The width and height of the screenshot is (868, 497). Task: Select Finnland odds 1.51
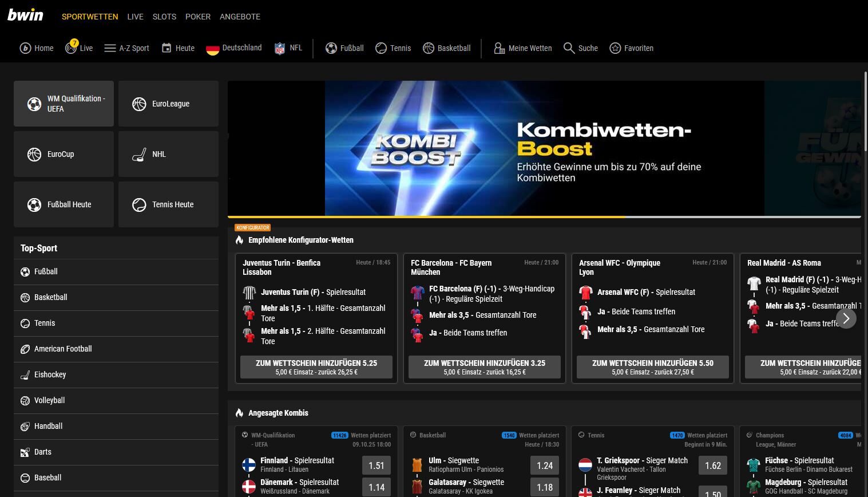(x=376, y=466)
